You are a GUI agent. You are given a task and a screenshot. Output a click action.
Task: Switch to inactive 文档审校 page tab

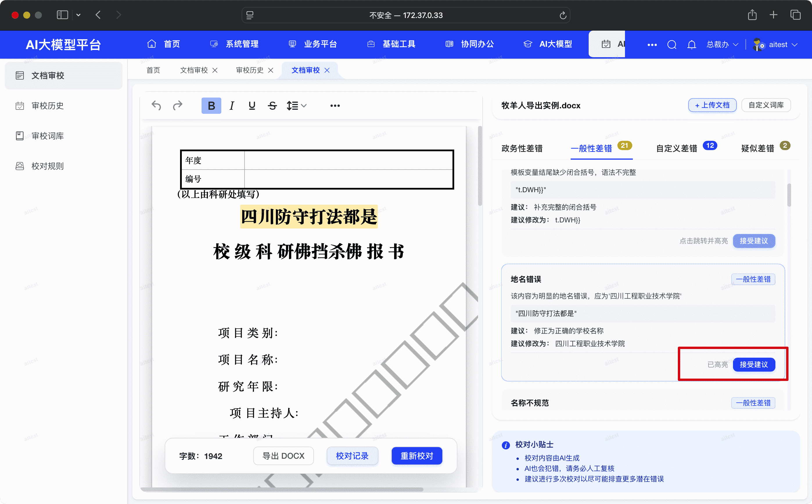coord(194,70)
